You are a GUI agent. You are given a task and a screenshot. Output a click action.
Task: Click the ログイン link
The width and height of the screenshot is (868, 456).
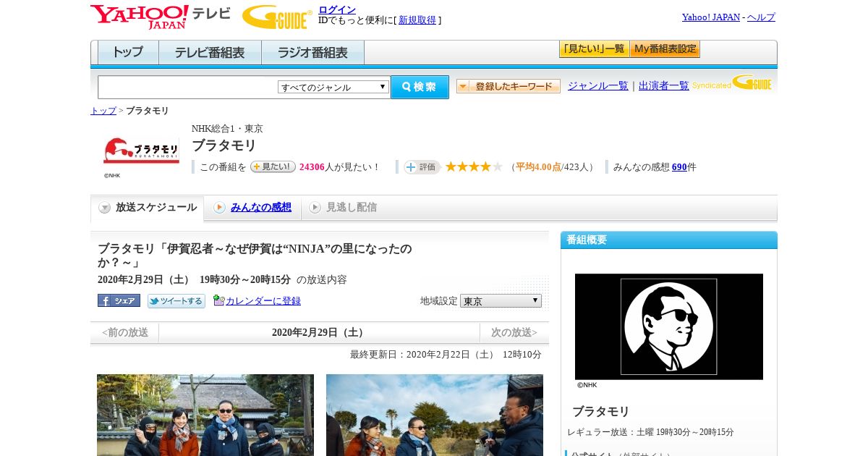pyautogui.click(x=337, y=9)
